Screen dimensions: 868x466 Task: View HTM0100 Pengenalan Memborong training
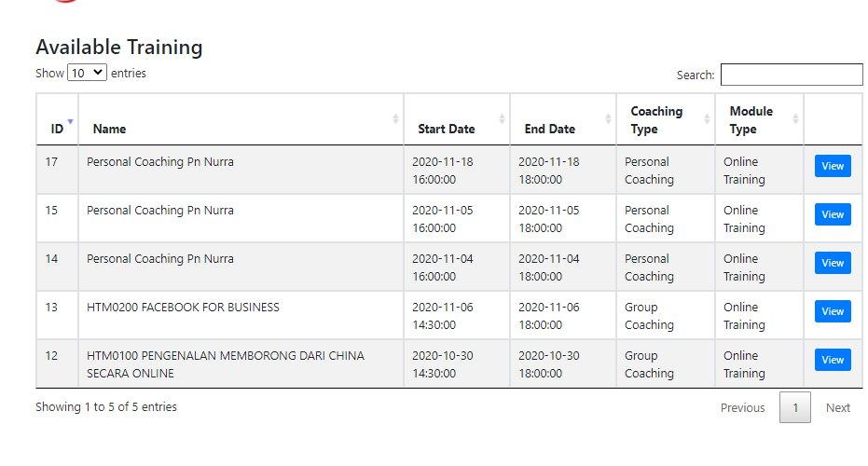point(833,360)
